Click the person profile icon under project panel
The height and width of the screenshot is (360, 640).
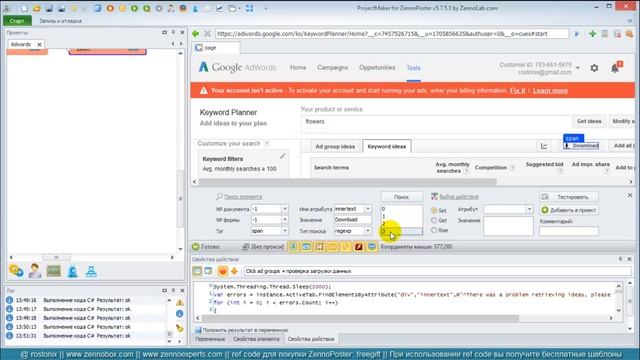(x=35, y=271)
